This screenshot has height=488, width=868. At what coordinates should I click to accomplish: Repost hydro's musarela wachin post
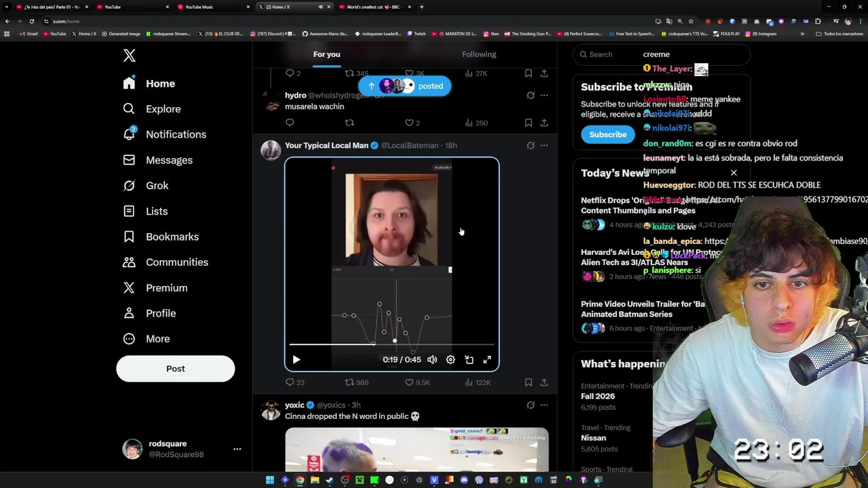(349, 123)
